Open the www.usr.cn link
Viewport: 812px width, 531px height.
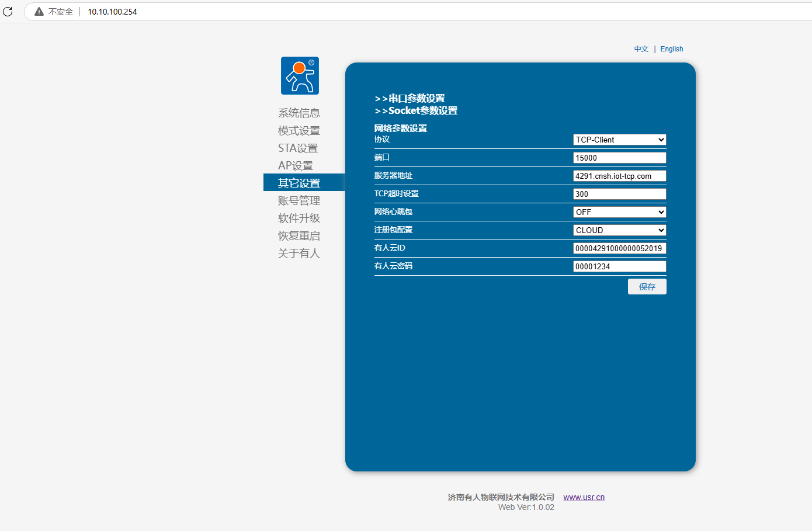584,497
